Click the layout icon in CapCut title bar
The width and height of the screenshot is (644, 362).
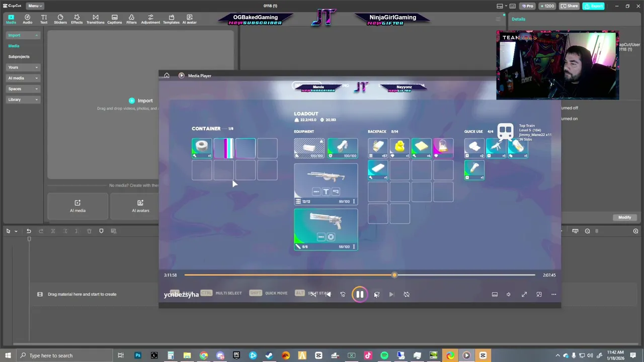[x=500, y=6]
